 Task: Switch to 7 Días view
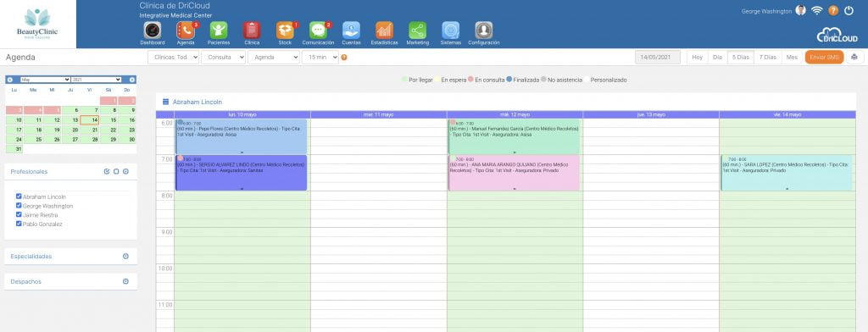[x=767, y=58]
